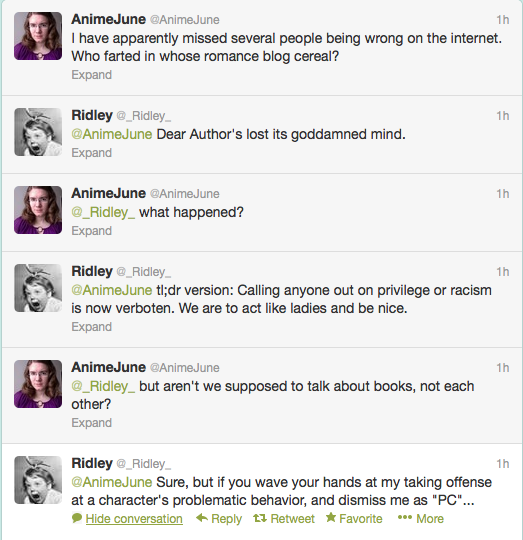Expand Ridley's tl;dr version tweet
The image size is (523, 540).
pyautogui.click(x=92, y=326)
